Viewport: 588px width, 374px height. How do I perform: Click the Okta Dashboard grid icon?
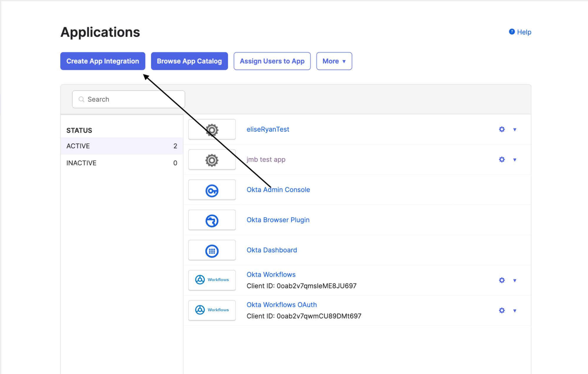point(212,251)
